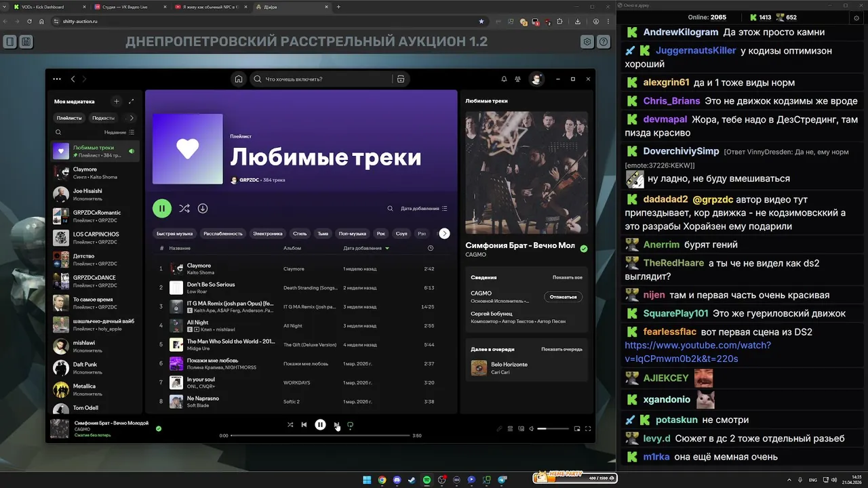Open 'Metallica' artist in sidebar
The width and height of the screenshot is (868, 488).
[x=95, y=390]
